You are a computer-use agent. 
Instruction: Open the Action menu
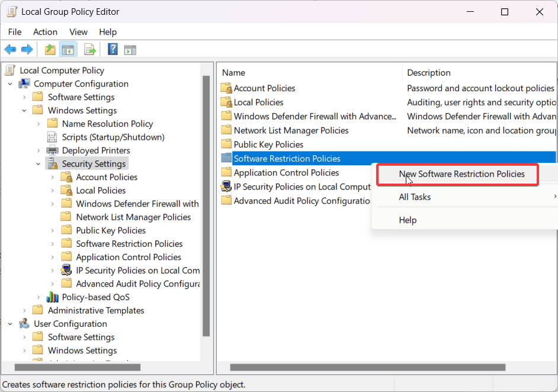point(45,32)
